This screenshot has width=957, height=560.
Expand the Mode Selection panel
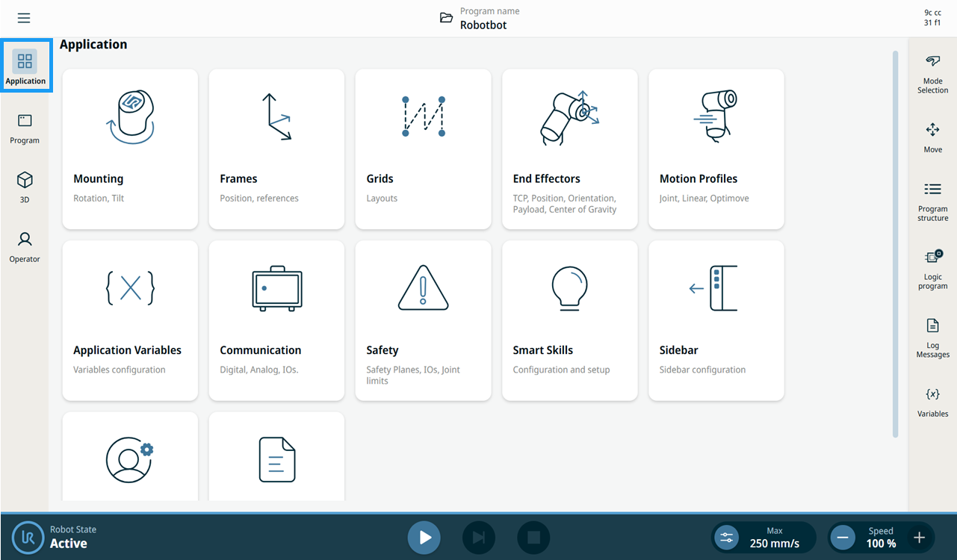point(932,74)
